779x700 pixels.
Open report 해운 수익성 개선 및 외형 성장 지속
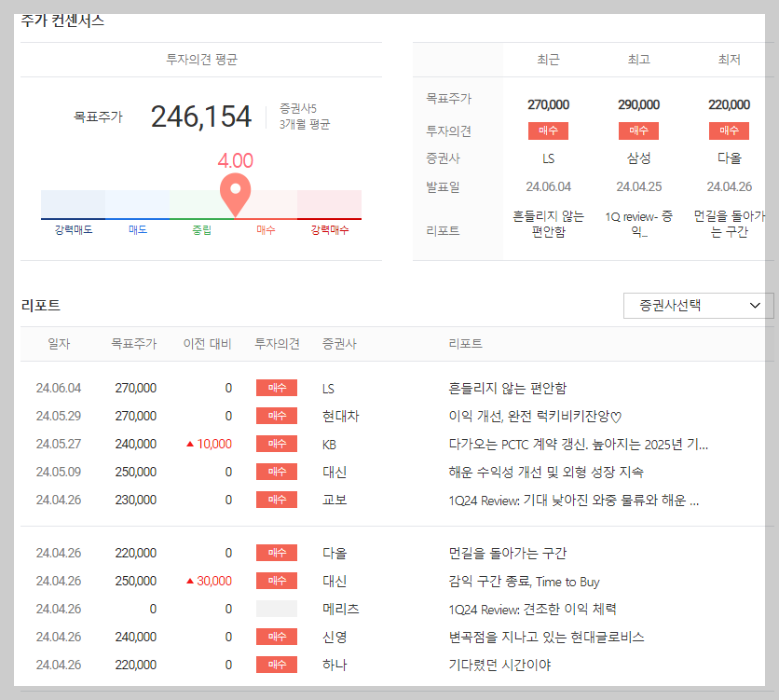click(546, 472)
